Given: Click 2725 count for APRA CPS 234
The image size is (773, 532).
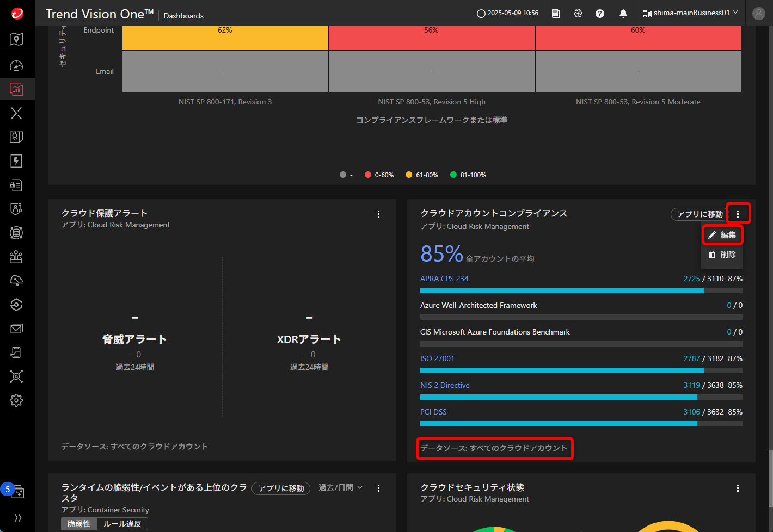Looking at the screenshot, I should coord(692,279).
